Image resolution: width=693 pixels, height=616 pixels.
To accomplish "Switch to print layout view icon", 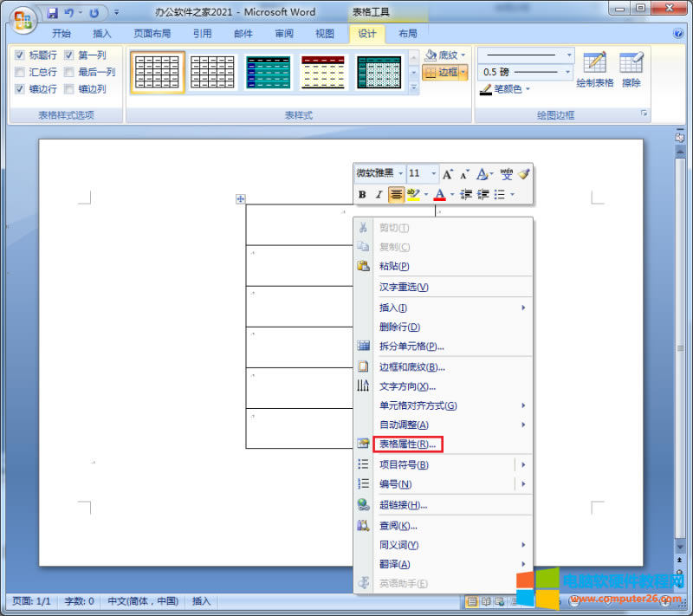I will (x=472, y=601).
